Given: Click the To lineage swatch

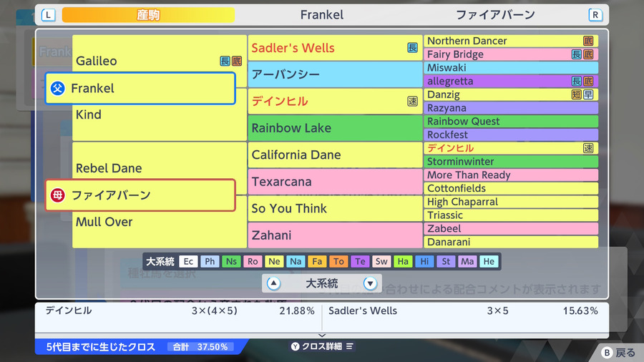Looking at the screenshot, I should click(338, 261).
